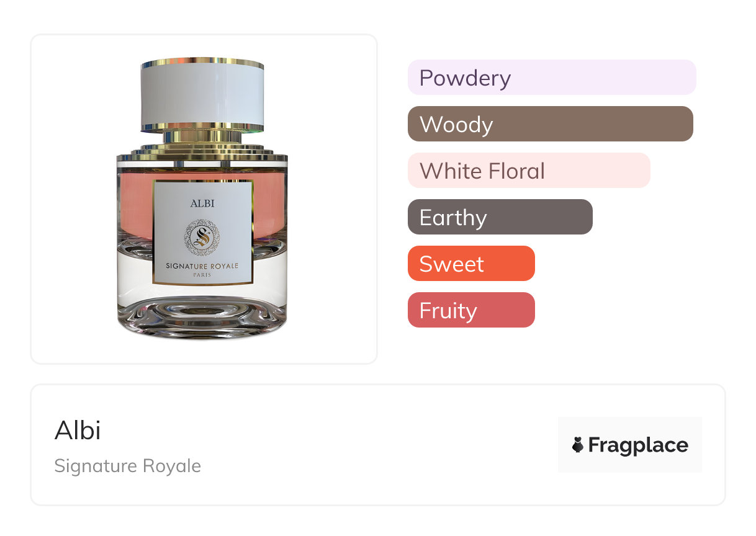The height and width of the screenshot is (536, 756).
Task: Click the SR monogram emblem on label
Action: click(x=203, y=237)
